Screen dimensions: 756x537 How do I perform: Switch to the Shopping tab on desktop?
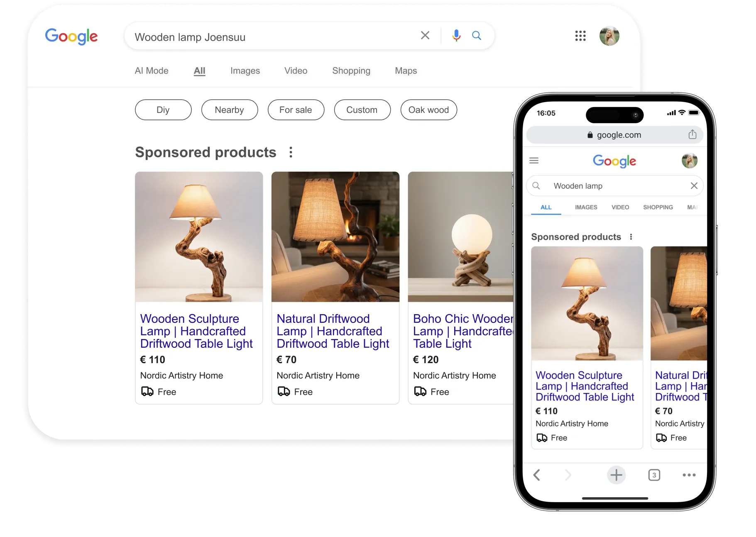coord(351,71)
